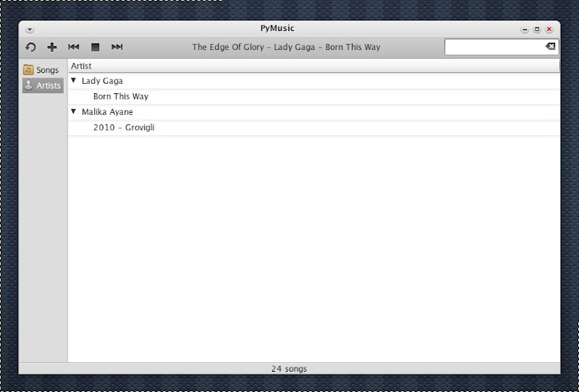Click the refresh library icon

30,47
